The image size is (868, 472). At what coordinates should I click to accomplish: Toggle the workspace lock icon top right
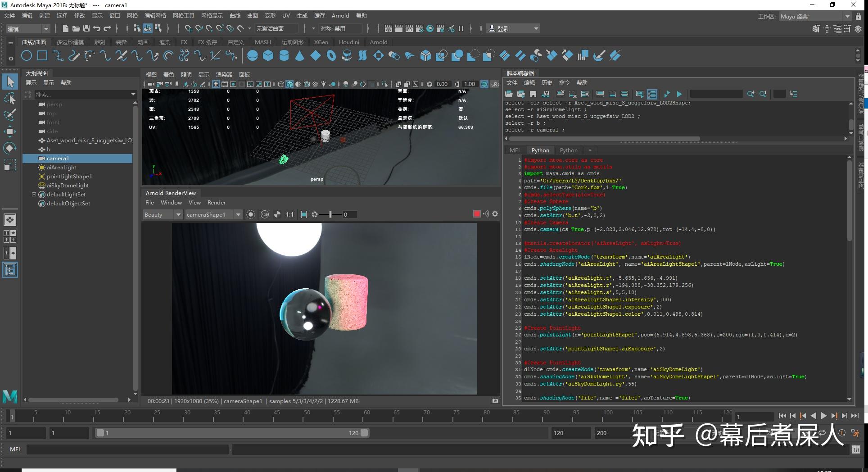pyautogui.click(x=859, y=16)
